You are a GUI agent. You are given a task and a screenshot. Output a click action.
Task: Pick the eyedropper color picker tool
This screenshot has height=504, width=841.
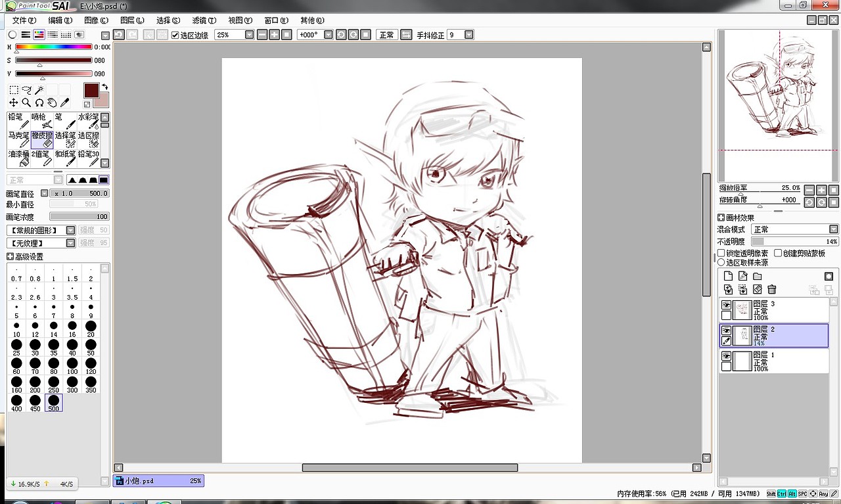(x=65, y=103)
